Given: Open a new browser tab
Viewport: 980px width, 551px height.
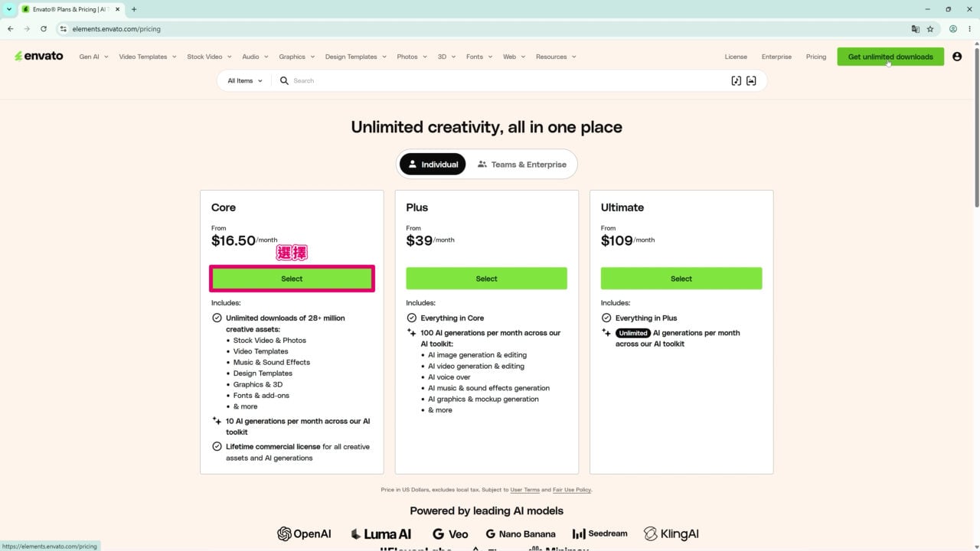Looking at the screenshot, I should [134, 9].
